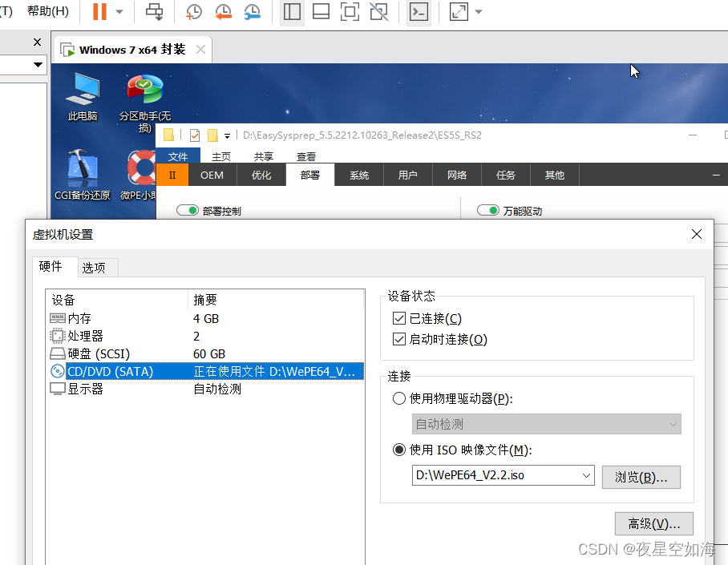Select the Windows 7 x64 封装 tab

tap(131, 50)
